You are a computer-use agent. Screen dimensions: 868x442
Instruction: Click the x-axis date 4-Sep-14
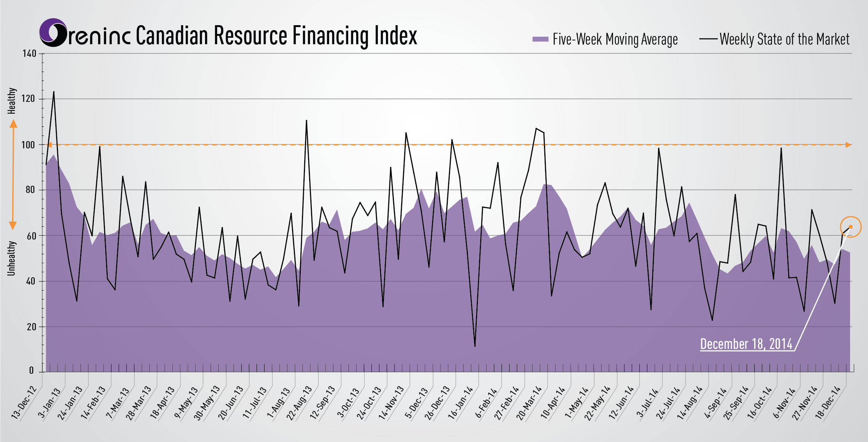click(715, 403)
